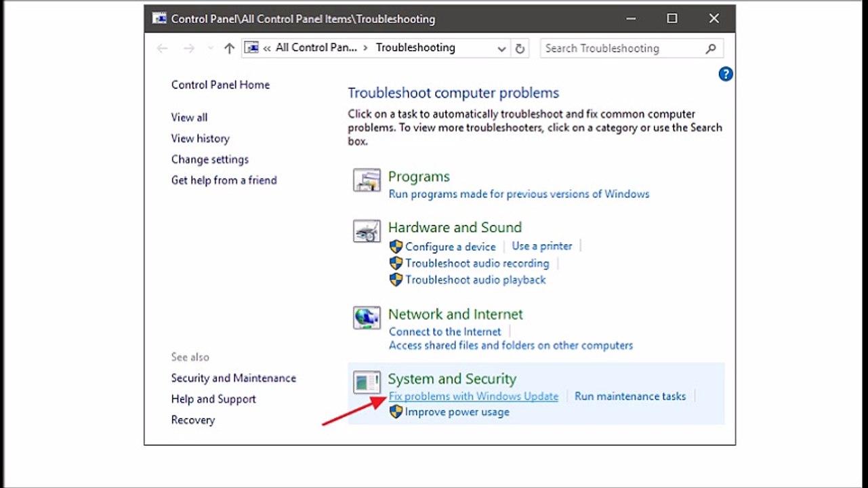
Task: Open Control Panel Home
Action: (x=220, y=85)
